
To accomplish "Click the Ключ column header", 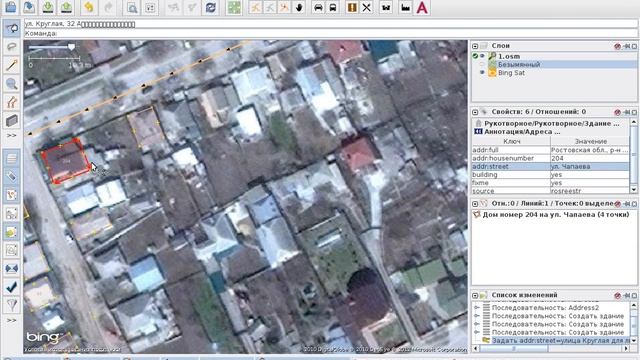I will (511, 141).
